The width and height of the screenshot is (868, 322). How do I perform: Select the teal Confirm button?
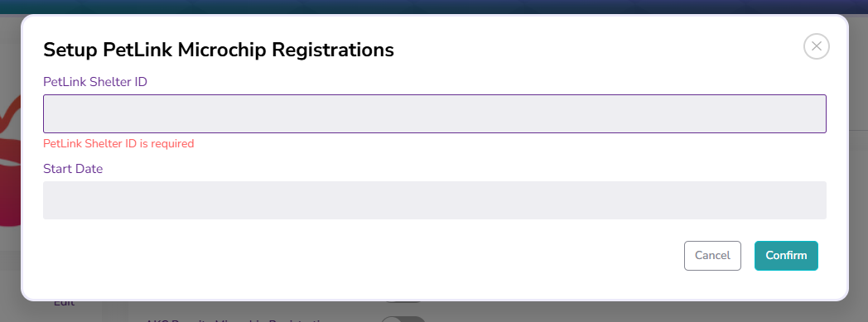tap(786, 256)
